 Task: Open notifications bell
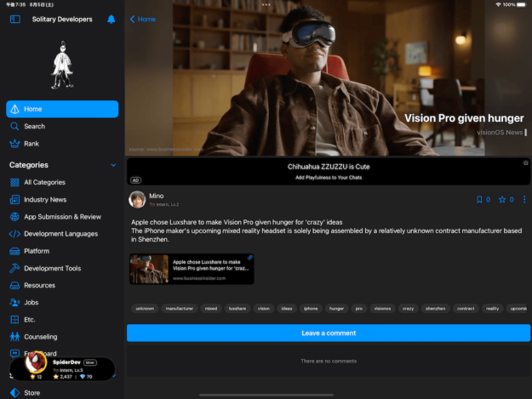[x=111, y=19]
